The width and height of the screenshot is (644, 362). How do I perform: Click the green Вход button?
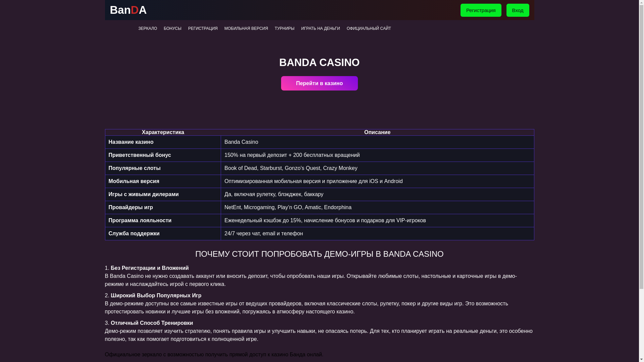click(518, 10)
